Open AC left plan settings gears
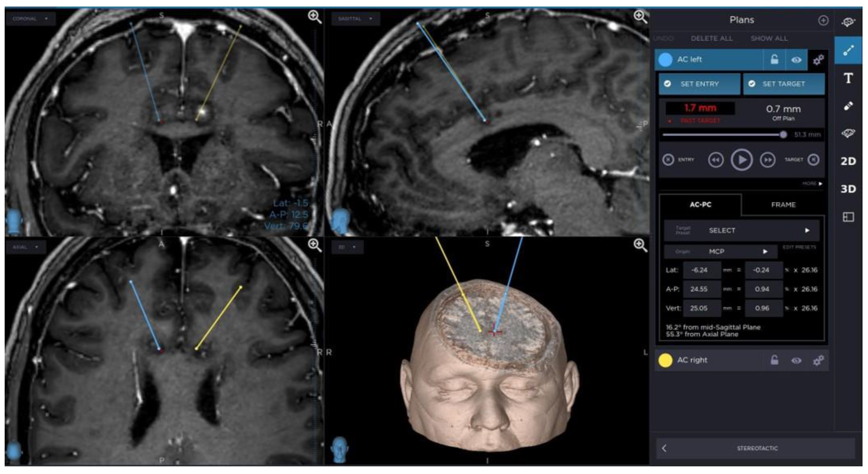Image resolution: width=868 pixels, height=474 pixels. point(819,60)
